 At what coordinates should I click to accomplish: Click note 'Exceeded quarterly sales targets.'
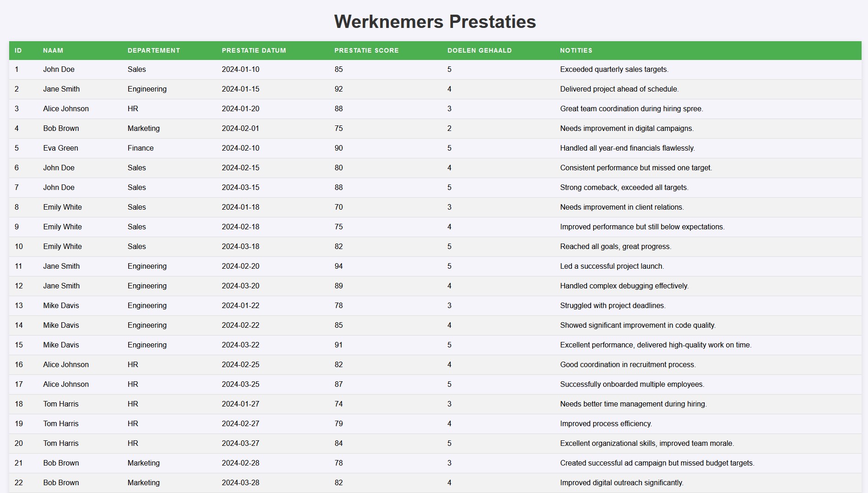click(x=614, y=69)
